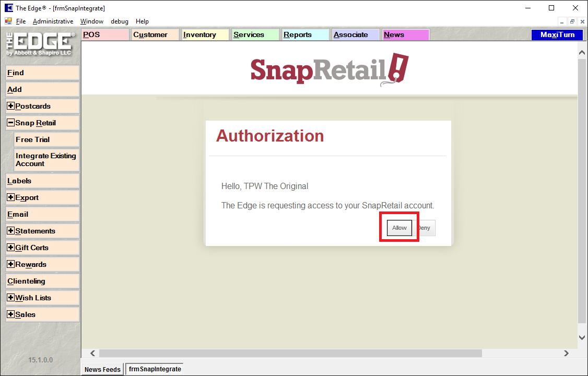Click The Edge app icon in title bar
The width and height of the screenshot is (588, 376).
point(8,8)
